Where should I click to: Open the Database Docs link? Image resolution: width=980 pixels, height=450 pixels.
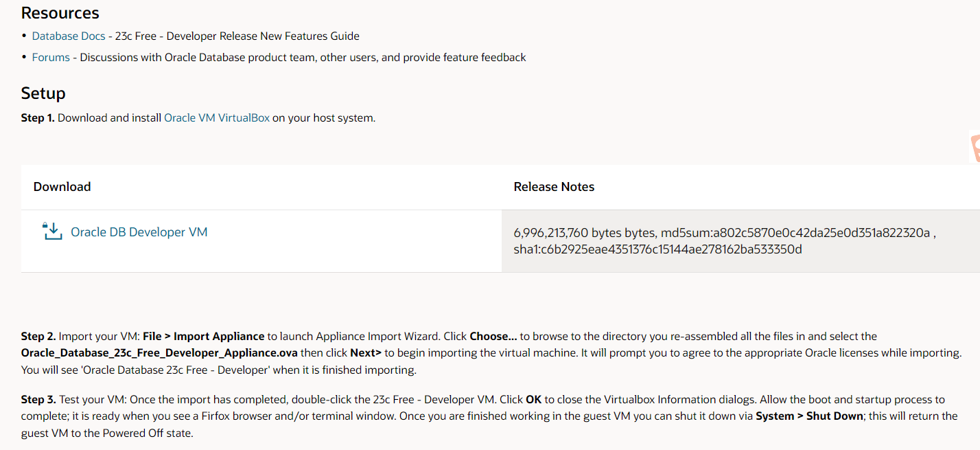tap(69, 36)
